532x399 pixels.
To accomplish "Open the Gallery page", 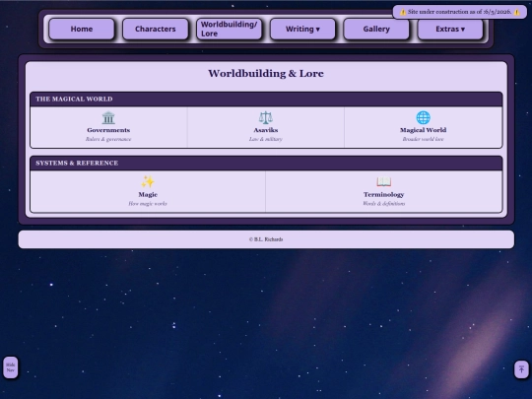I will (376, 29).
